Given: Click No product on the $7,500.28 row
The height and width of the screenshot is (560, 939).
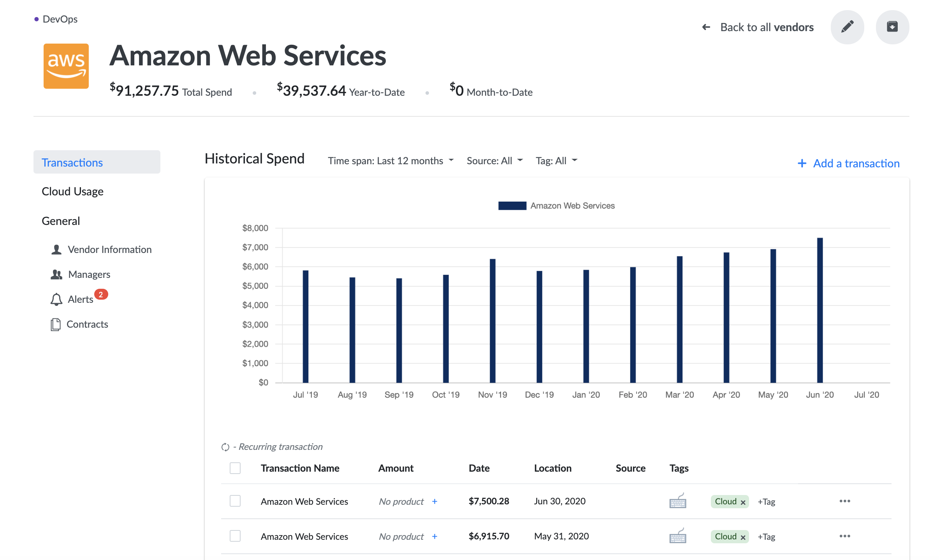Looking at the screenshot, I should (401, 502).
